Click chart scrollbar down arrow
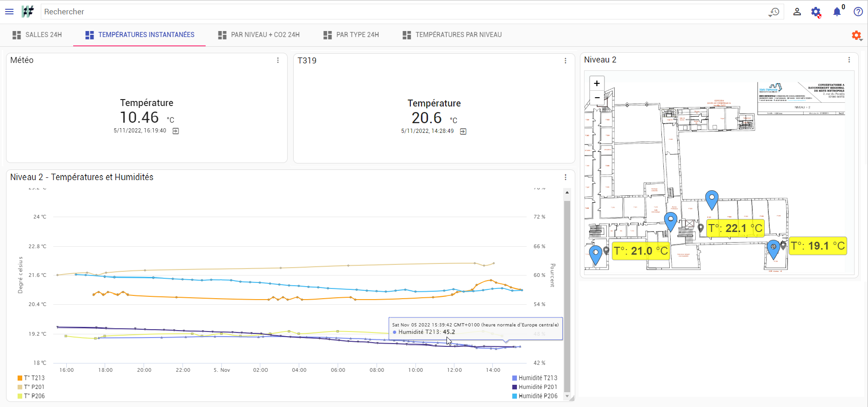The height and width of the screenshot is (407, 868). [567, 396]
